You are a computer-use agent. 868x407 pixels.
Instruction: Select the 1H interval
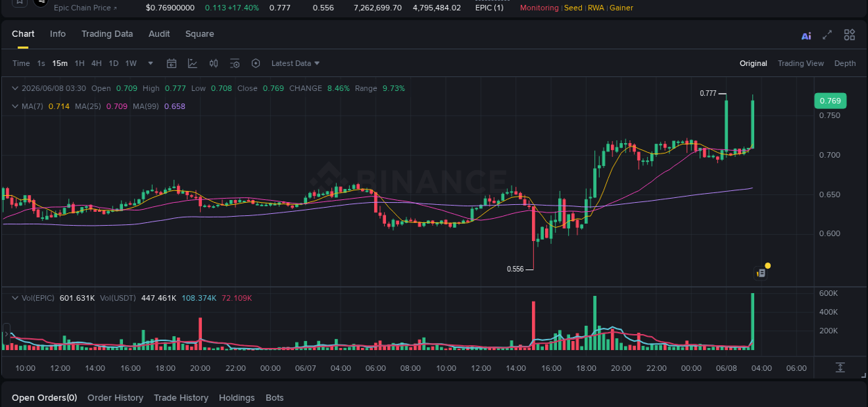click(79, 63)
